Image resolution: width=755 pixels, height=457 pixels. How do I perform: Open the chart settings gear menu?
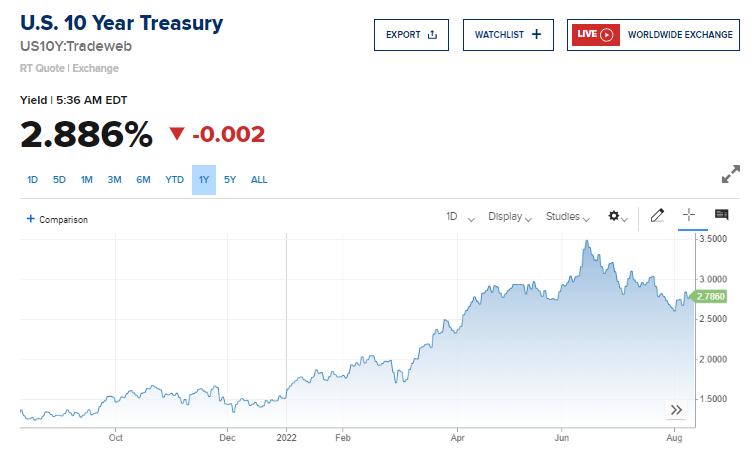pos(617,216)
